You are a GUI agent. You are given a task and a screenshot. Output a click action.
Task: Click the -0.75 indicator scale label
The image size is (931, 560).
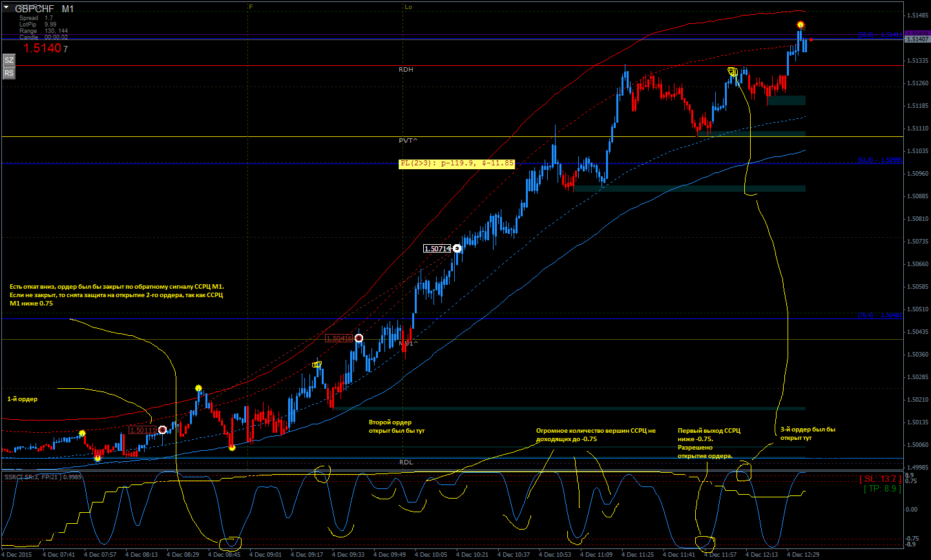pos(912,539)
